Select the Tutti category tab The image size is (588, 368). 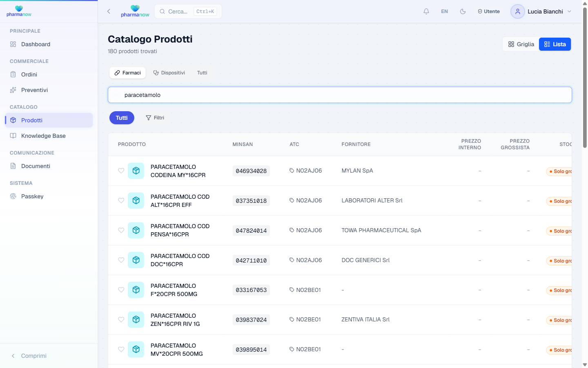202,73
